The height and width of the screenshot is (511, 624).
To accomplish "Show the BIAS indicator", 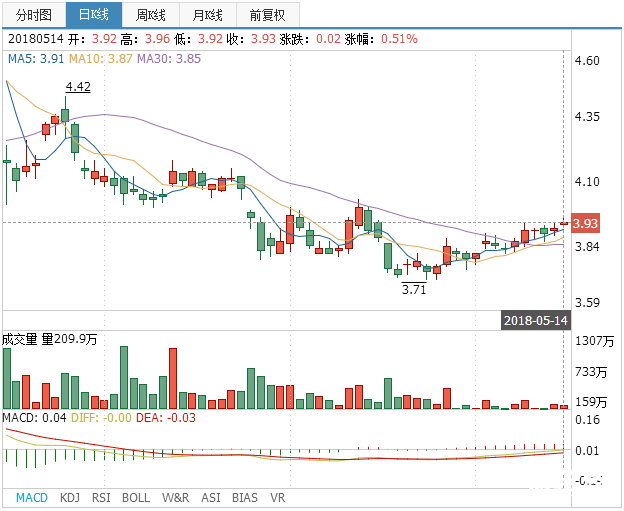I will [245, 497].
